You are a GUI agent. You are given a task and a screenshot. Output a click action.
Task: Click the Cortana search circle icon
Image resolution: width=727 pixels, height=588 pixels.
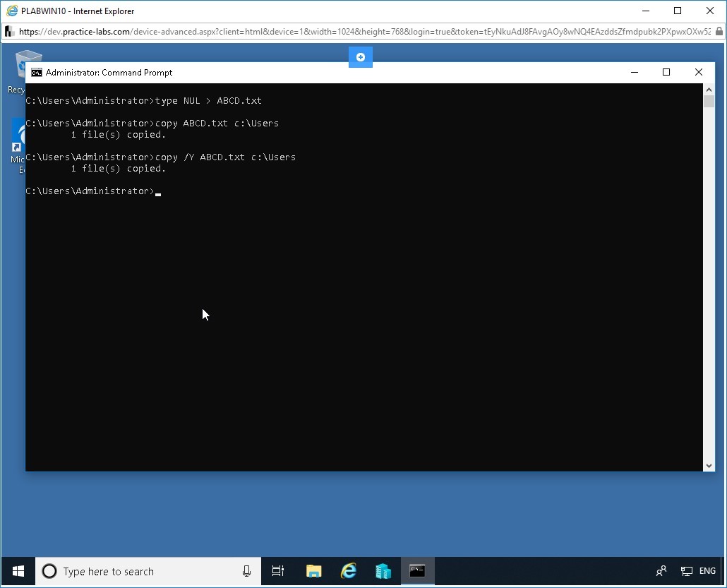[x=49, y=571]
